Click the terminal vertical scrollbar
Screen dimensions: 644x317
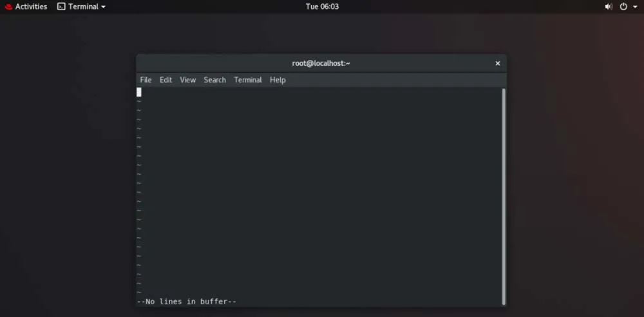[504, 197]
